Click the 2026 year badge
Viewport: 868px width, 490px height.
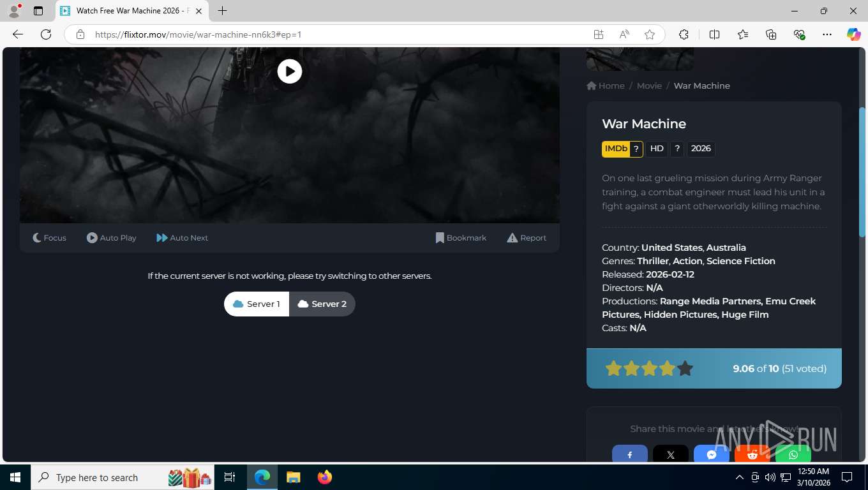coord(701,149)
